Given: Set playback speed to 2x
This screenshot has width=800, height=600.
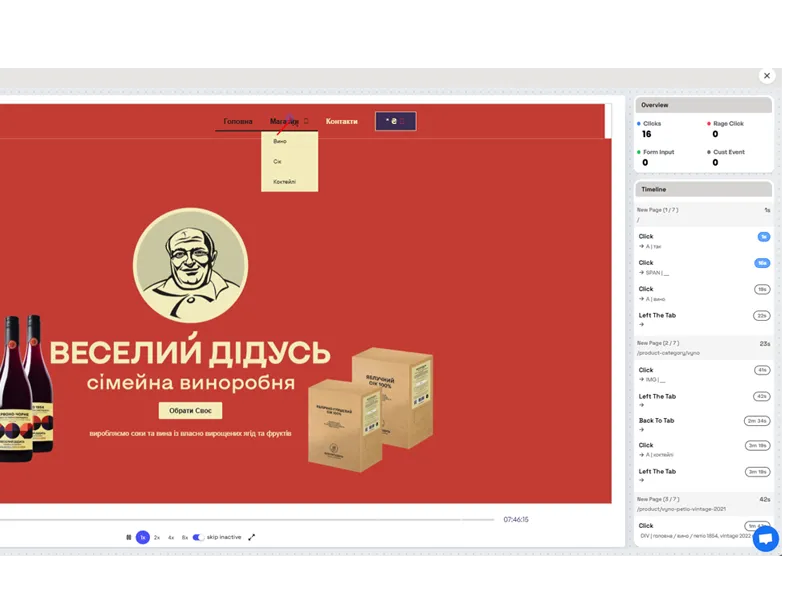Looking at the screenshot, I should tap(157, 537).
